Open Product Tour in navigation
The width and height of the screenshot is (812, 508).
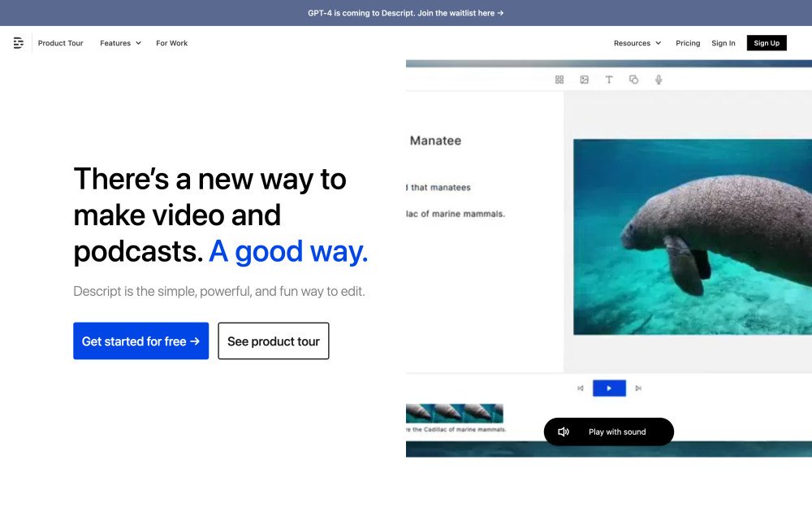tap(60, 43)
